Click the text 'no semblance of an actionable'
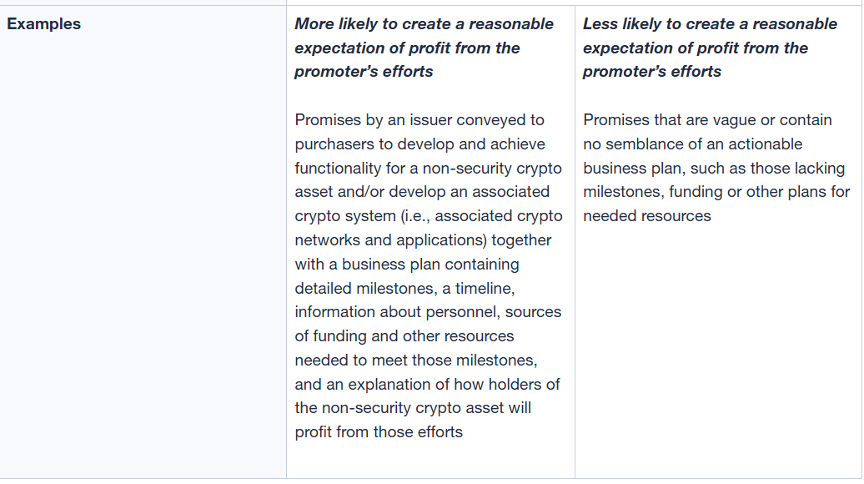Image resolution: width=864 pixels, height=484 pixels. [692, 144]
